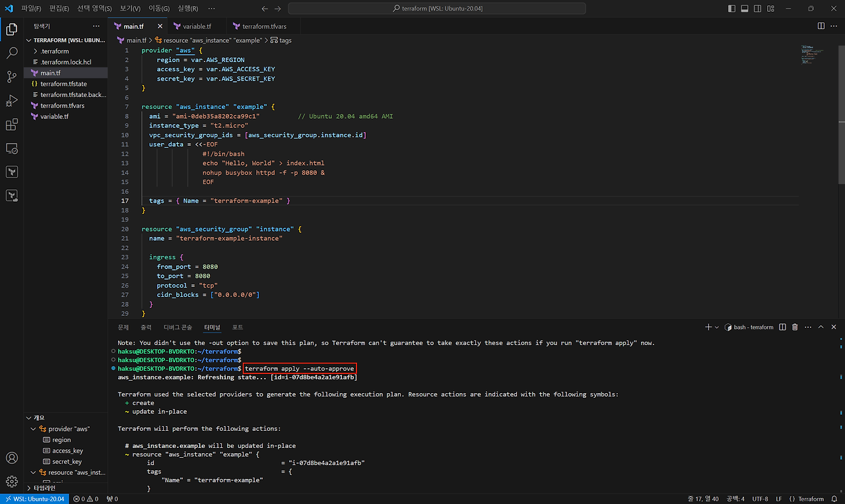Click the terraform command center search box
Screen dimensions: 845x504
(436, 9)
